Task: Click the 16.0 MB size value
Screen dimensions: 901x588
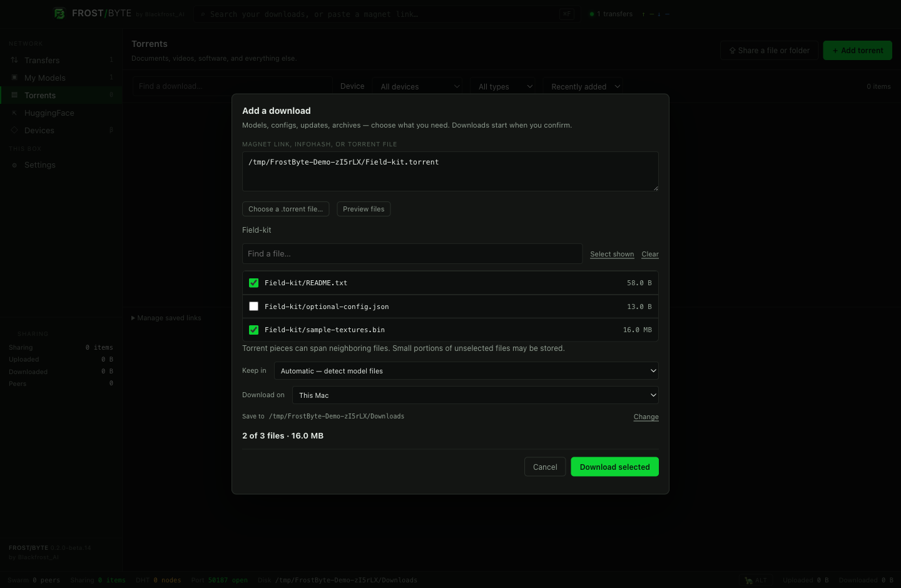Action: pos(637,330)
